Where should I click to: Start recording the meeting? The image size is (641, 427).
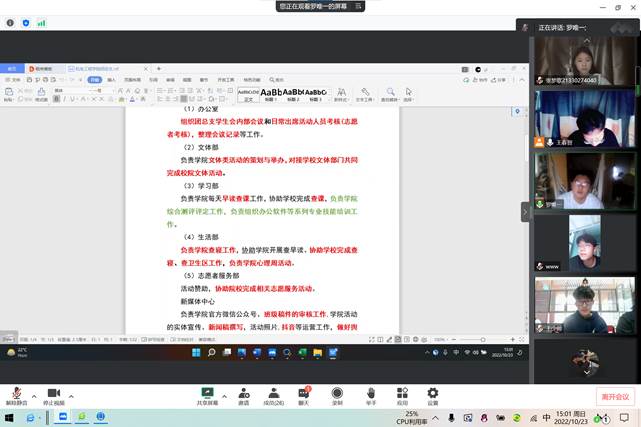click(x=337, y=396)
